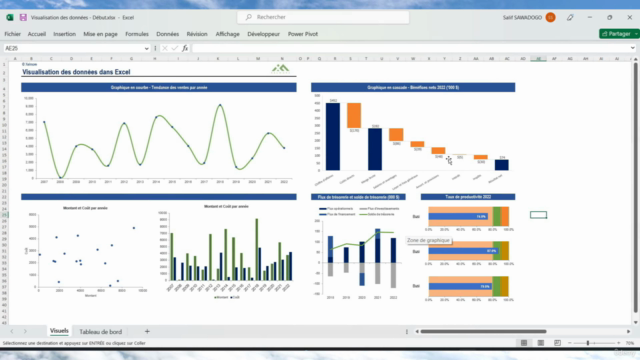Open the Accueil tab
Screen dimensions: 640x360
(x=37, y=34)
